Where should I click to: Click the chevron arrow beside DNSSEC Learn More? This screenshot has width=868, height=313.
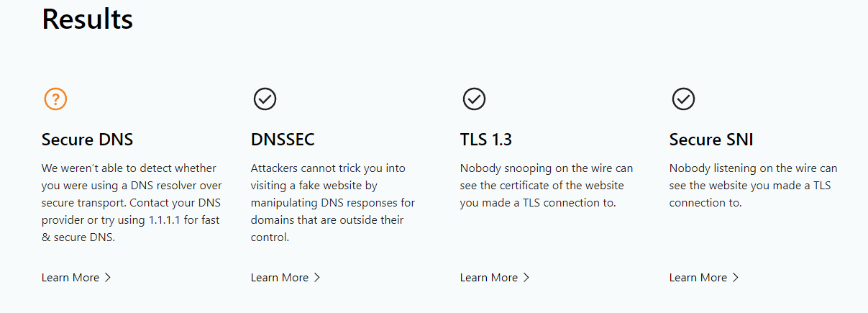(317, 278)
